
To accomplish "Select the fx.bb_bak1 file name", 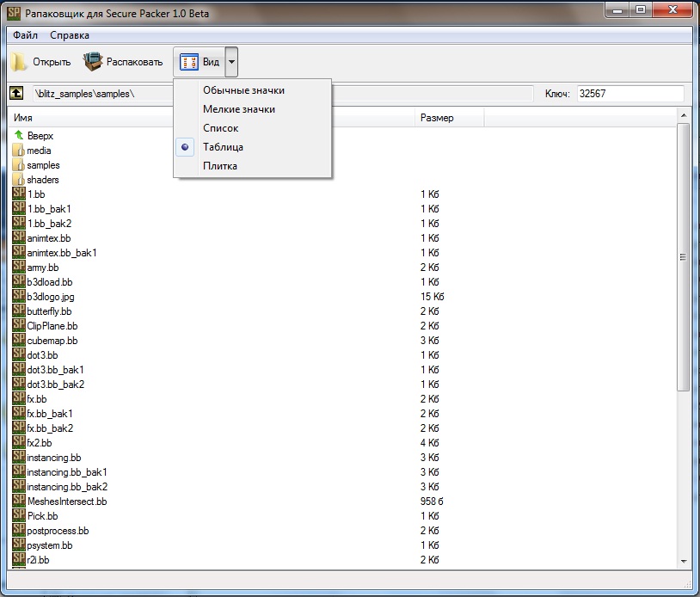I will click(x=50, y=414).
